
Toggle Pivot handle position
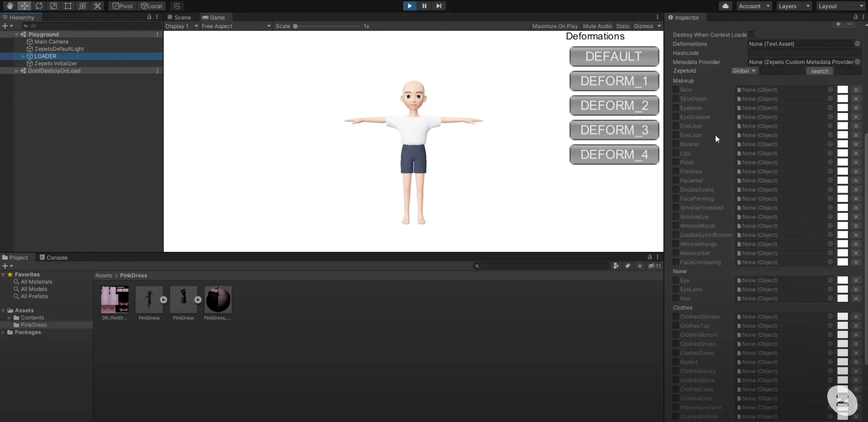tap(123, 6)
